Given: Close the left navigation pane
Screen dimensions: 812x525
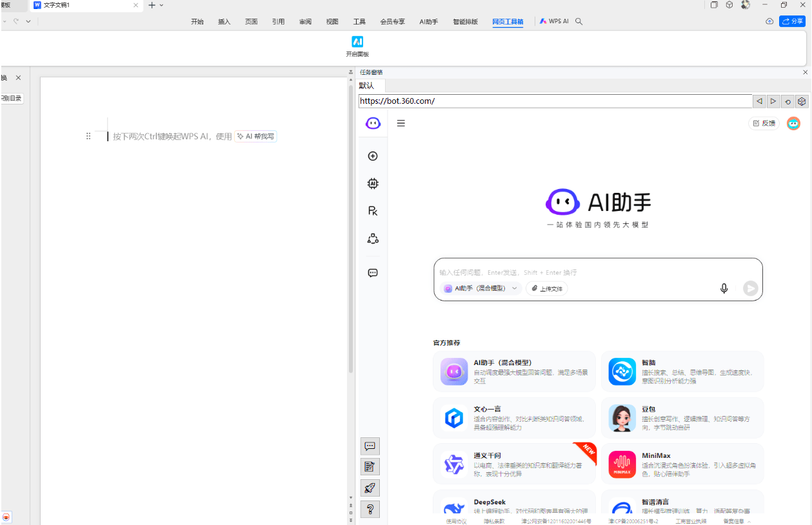Looking at the screenshot, I should [18, 77].
